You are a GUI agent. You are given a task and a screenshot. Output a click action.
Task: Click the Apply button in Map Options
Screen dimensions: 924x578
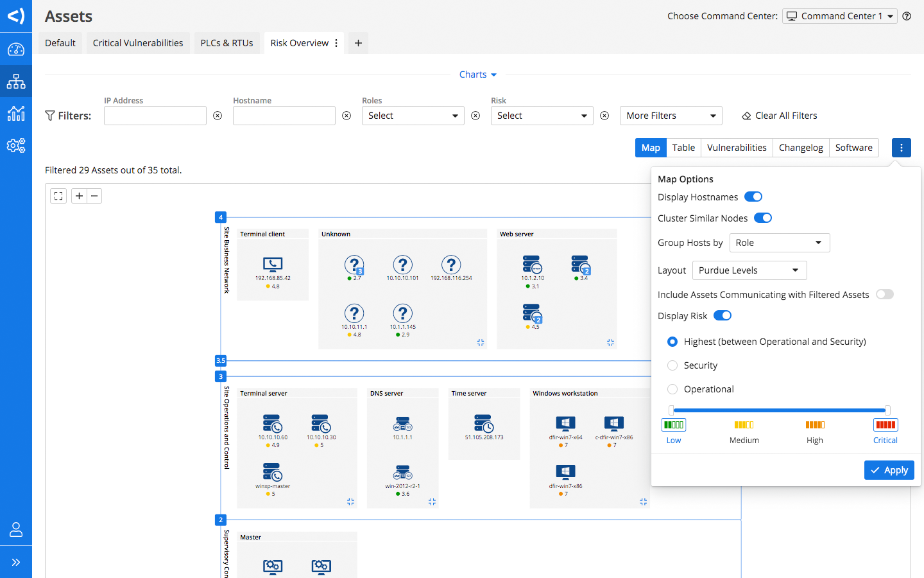tap(889, 470)
